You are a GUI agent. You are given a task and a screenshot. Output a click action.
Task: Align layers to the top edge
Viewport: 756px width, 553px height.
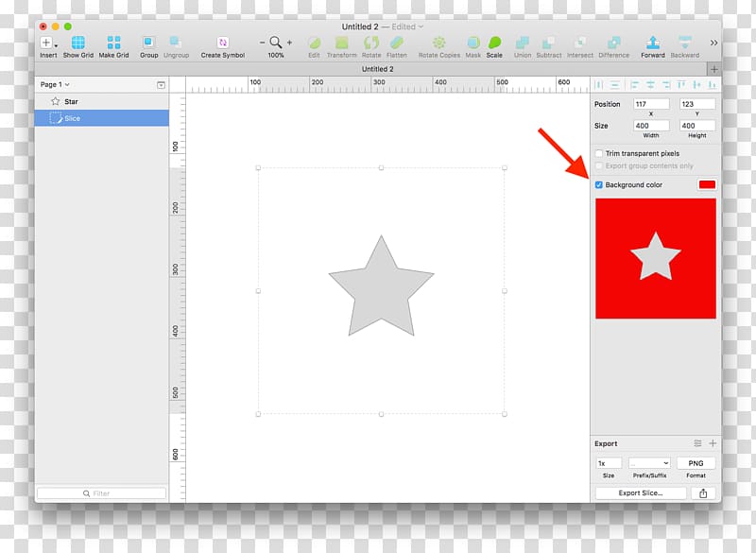click(x=681, y=85)
